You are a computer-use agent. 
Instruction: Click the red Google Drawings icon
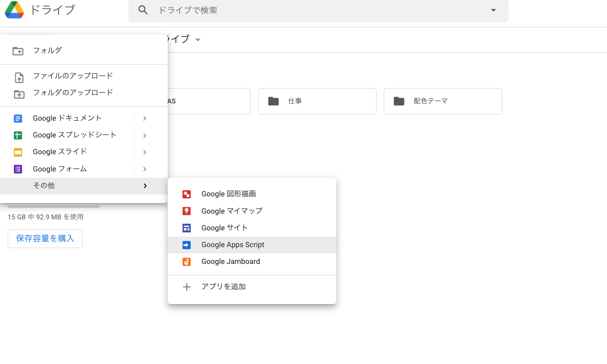pos(187,194)
